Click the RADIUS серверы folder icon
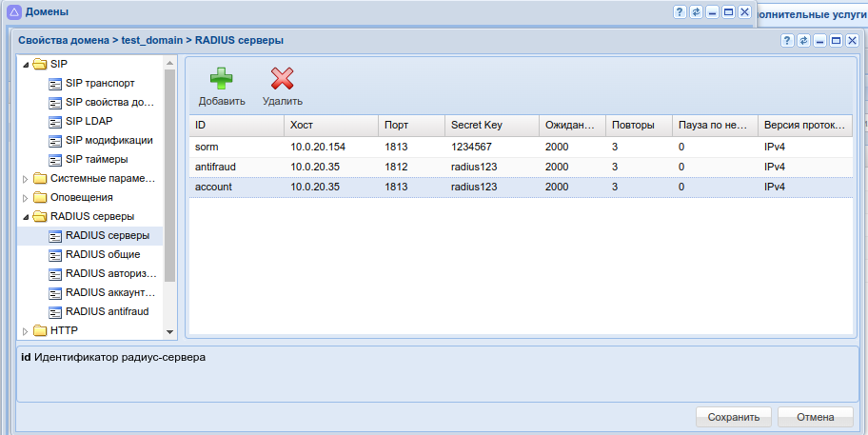 [x=40, y=216]
